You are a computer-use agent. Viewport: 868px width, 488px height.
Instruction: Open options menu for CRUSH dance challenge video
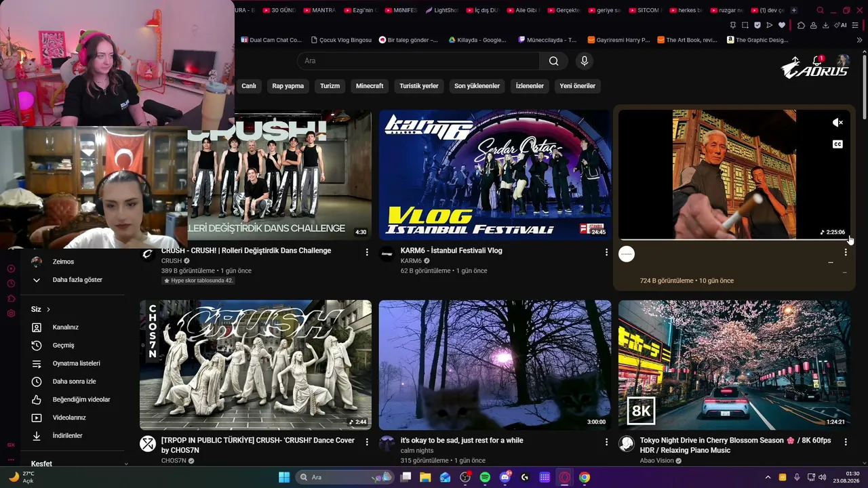pos(367,252)
